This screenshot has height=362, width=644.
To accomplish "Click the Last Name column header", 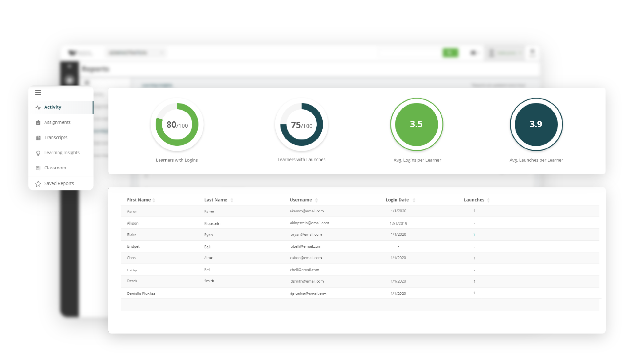I will [x=216, y=200].
